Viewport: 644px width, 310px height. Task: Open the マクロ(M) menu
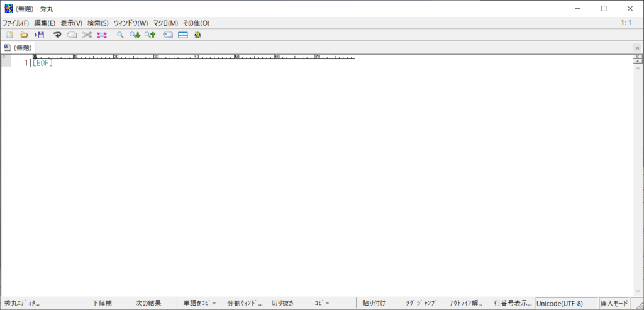coord(165,23)
